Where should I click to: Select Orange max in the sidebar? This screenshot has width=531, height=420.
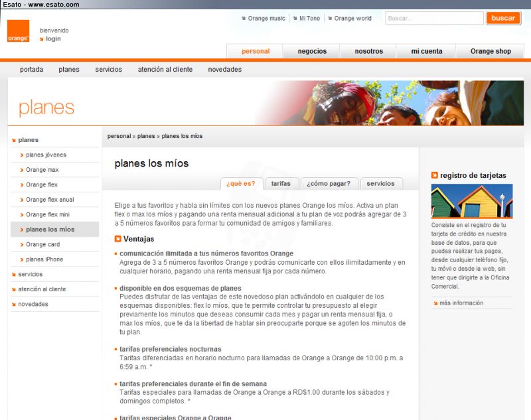click(55, 170)
